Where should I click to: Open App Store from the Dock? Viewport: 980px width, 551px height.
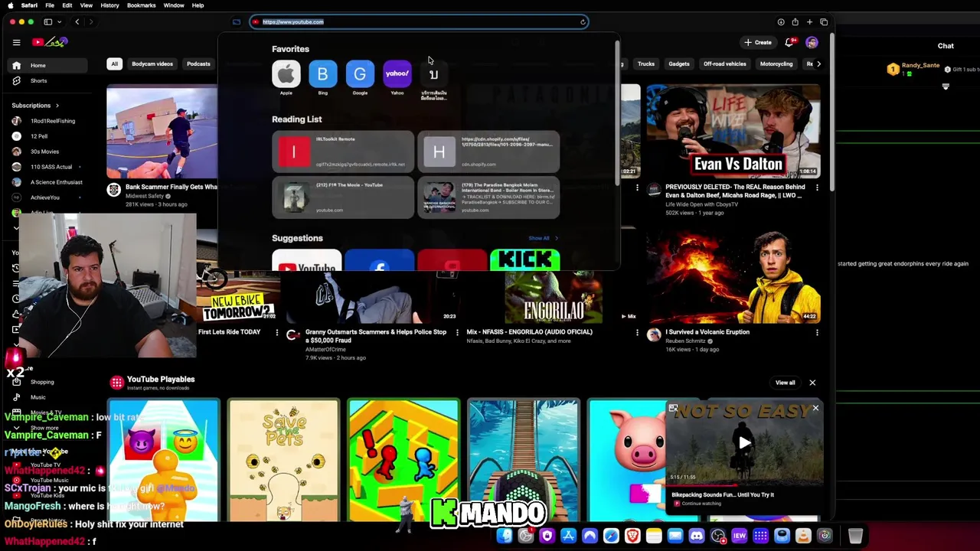pos(568,536)
